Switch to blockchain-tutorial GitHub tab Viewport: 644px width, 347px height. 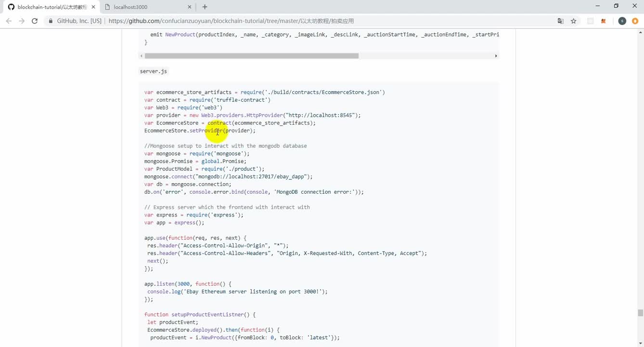[x=51, y=7]
